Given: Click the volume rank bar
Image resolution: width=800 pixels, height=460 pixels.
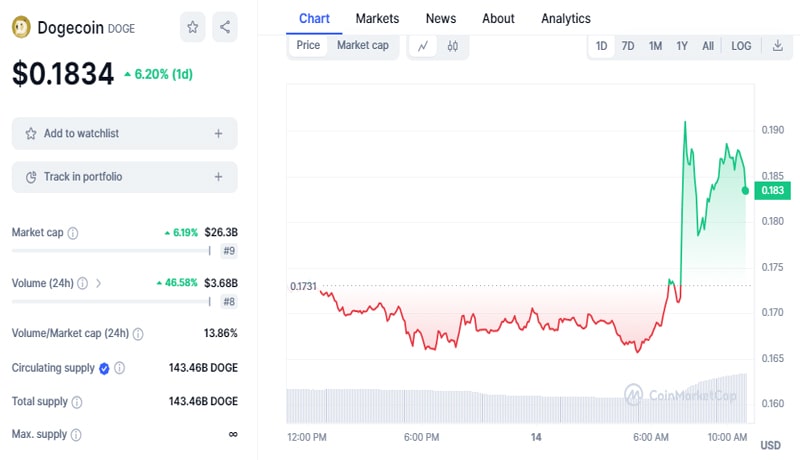Looking at the screenshot, I should click(111, 302).
